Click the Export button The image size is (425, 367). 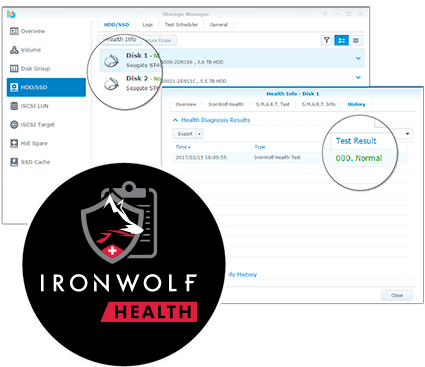pos(185,134)
